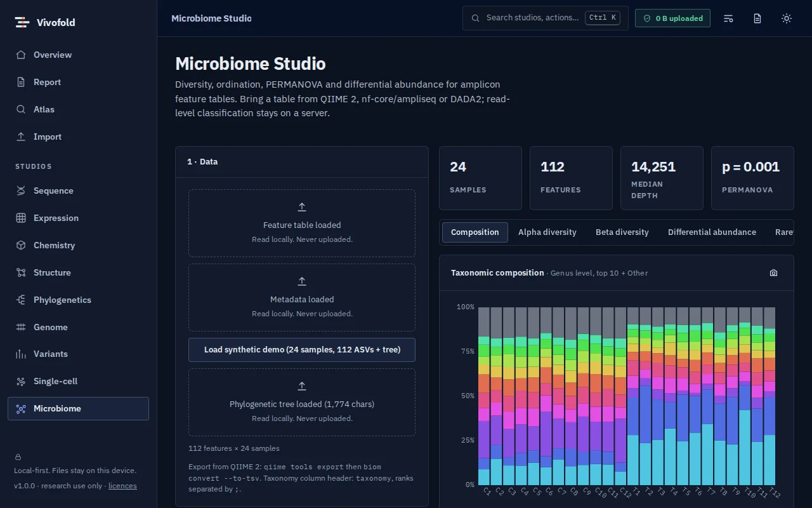Click the Phylogenetic tree loaded drop zone
This screenshot has height=508, width=812.
pyautogui.click(x=302, y=403)
